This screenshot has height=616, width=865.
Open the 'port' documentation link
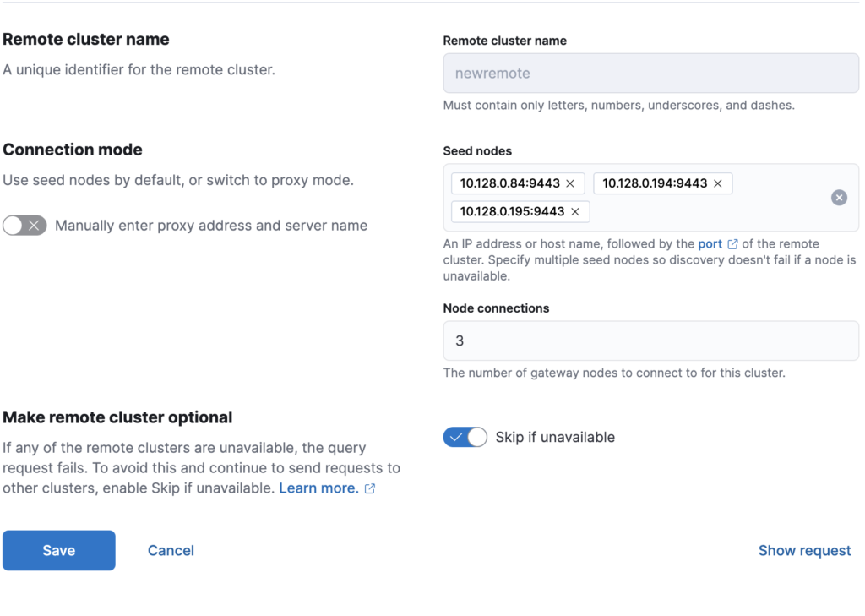[x=710, y=243]
